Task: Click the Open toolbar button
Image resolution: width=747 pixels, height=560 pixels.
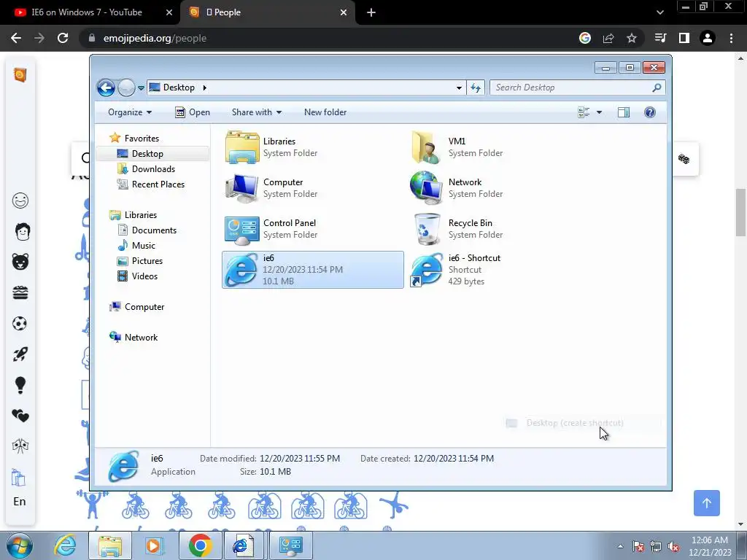Action: tap(193, 112)
